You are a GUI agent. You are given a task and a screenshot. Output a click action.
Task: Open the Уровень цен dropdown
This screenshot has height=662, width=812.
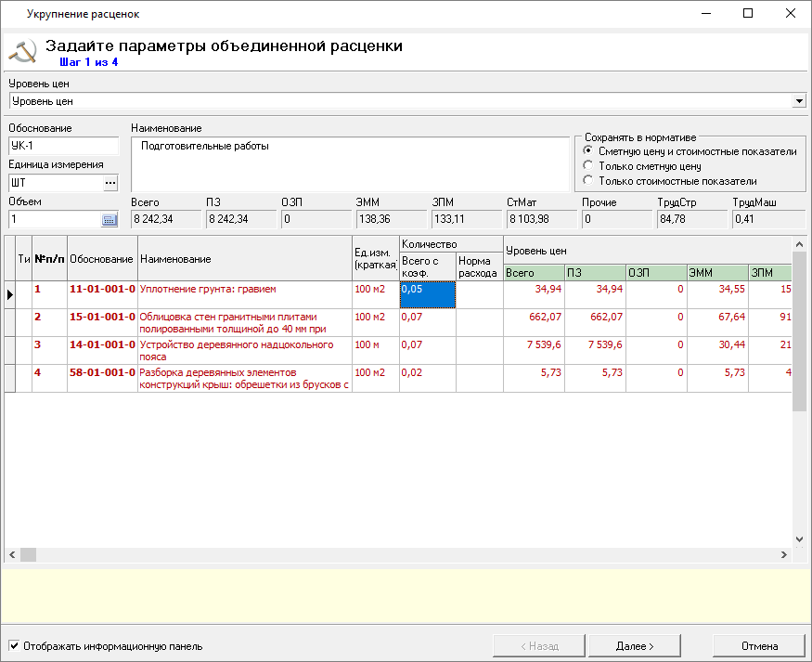799,101
